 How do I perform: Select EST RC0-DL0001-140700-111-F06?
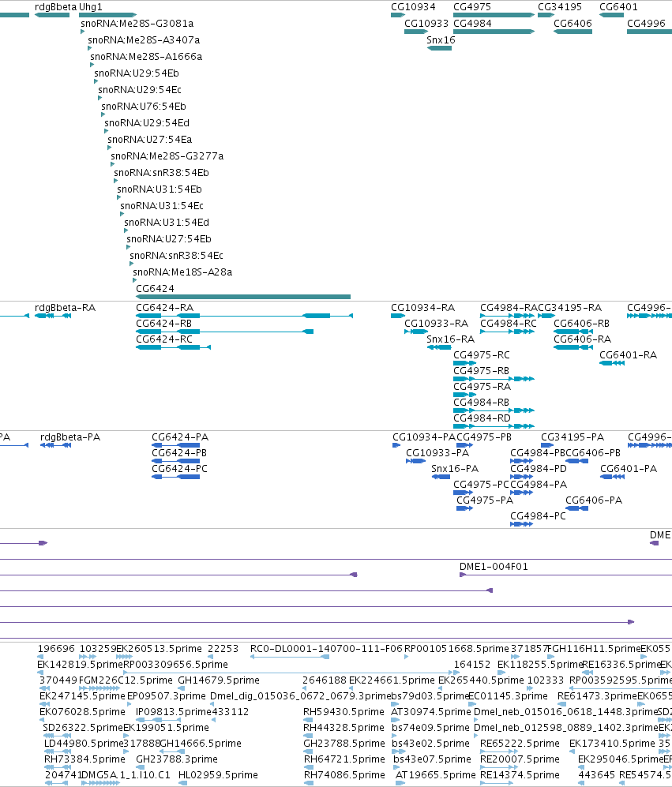290,657
